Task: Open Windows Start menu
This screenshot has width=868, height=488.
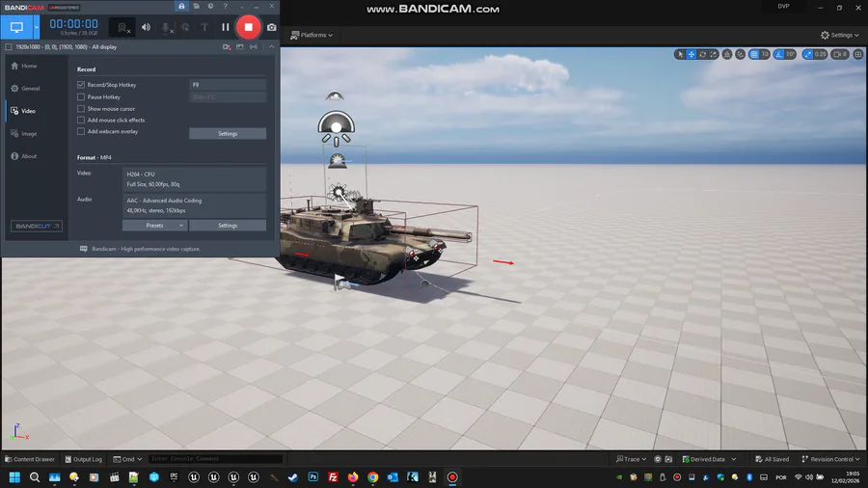Action: (x=14, y=477)
